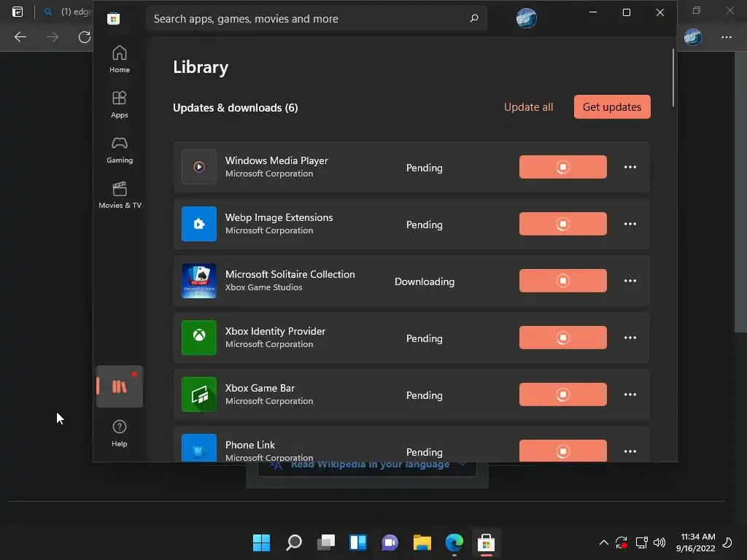
Task: Click the Xbox Identity Provider app icon
Action: click(199, 337)
